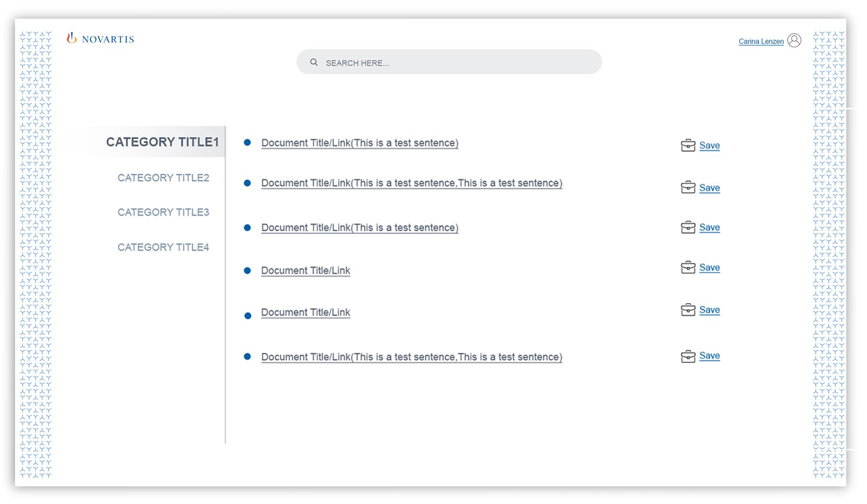Click the briefcase icon in the fifth document row
This screenshot has width=867, height=504.
tap(688, 310)
